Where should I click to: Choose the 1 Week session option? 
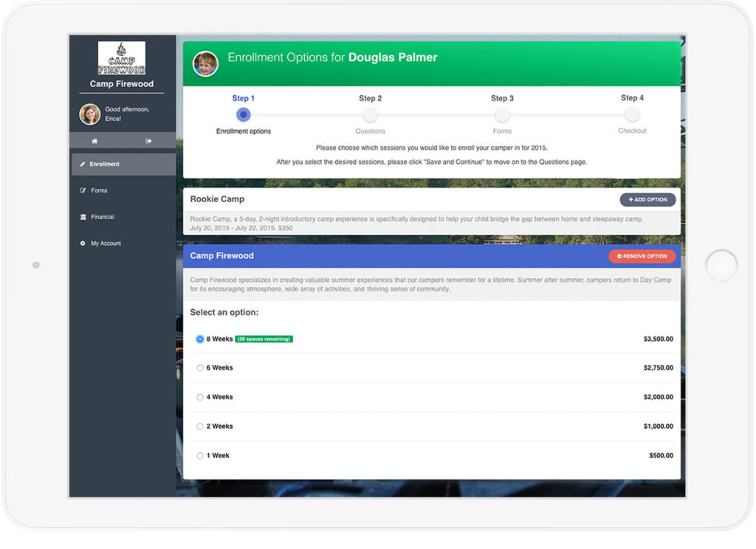[198, 455]
